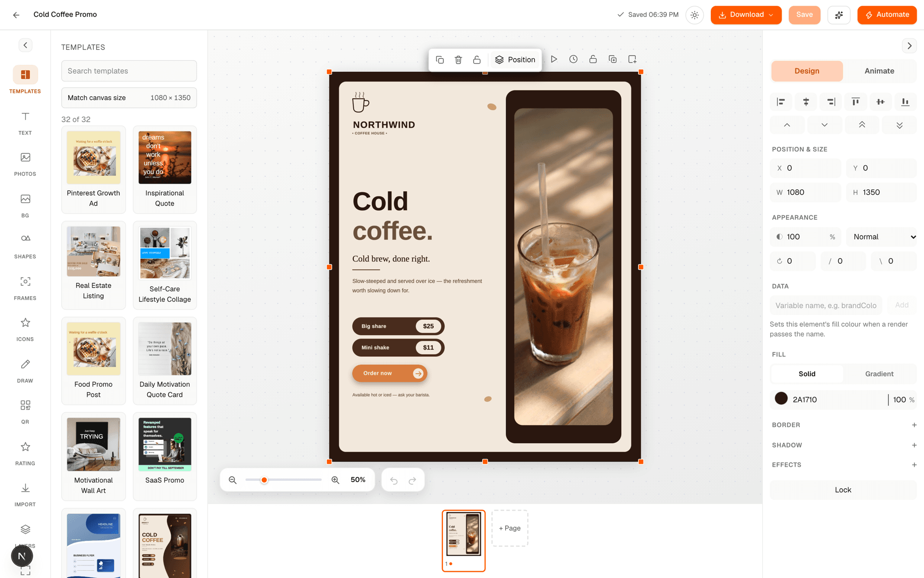Toggle Match canvas size filter

tap(129, 98)
